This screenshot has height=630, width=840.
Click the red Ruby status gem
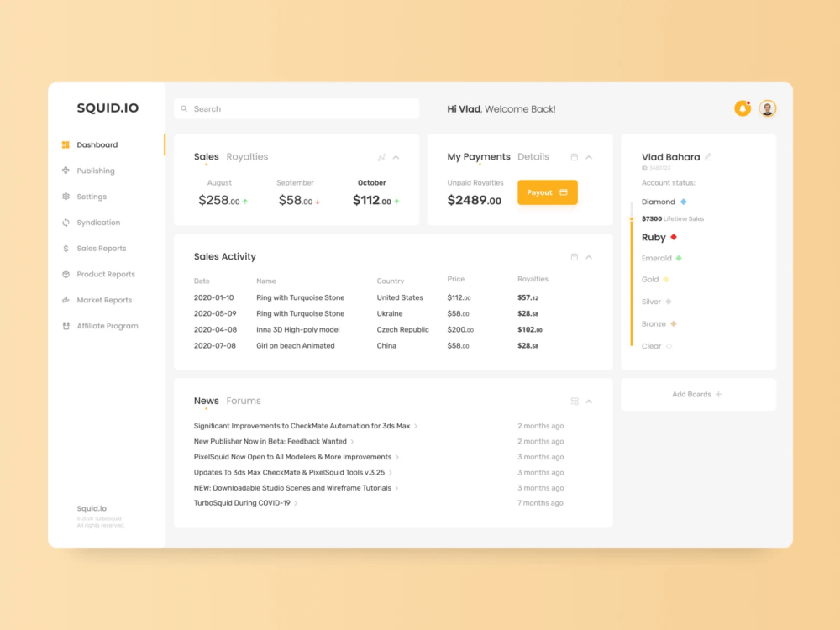point(674,237)
